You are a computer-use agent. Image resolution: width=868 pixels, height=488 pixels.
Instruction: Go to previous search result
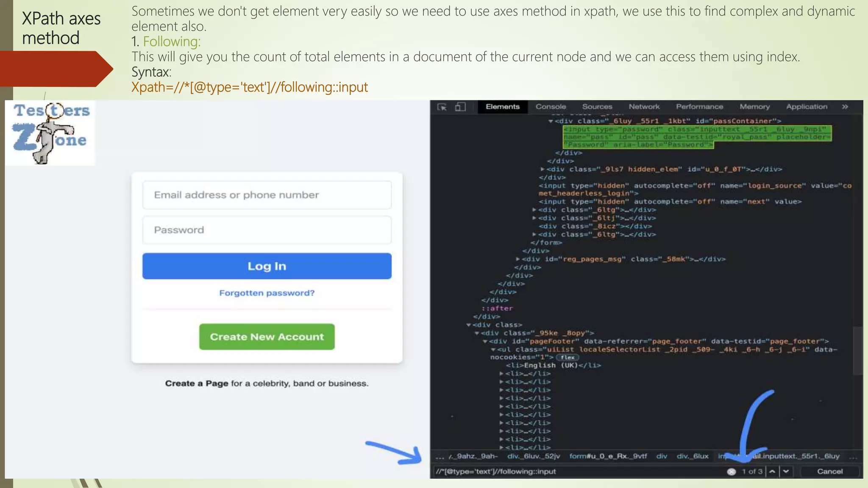pos(772,471)
